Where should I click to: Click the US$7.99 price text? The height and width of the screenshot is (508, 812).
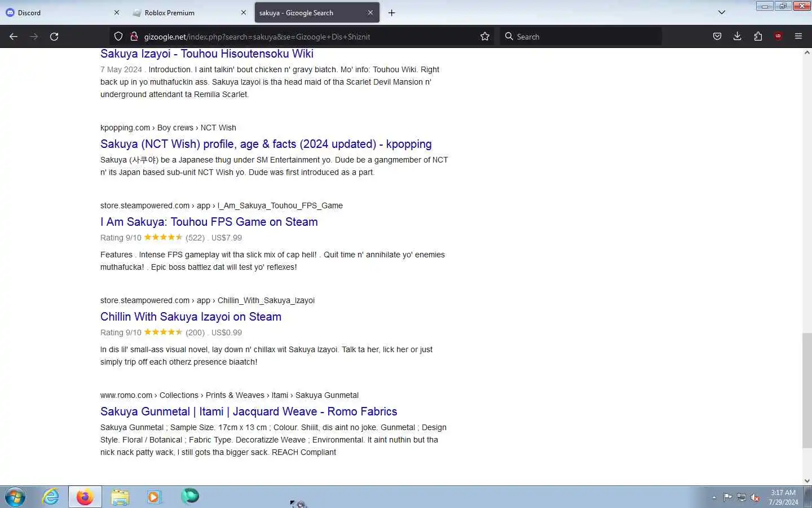point(227,238)
